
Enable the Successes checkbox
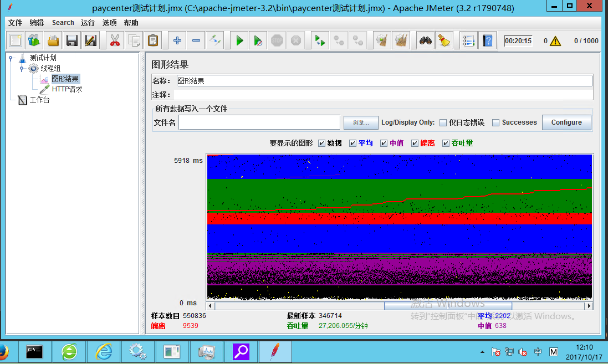coord(495,122)
